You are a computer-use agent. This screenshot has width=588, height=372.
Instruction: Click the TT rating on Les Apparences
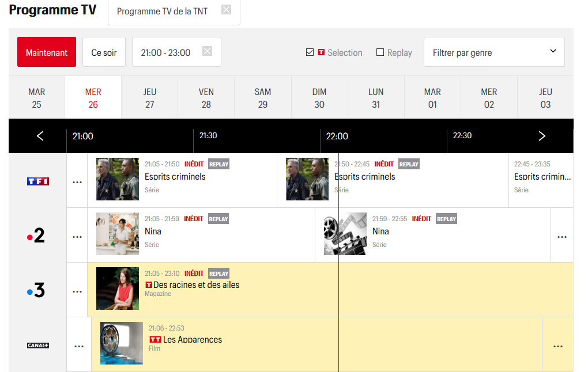pyautogui.click(x=155, y=339)
